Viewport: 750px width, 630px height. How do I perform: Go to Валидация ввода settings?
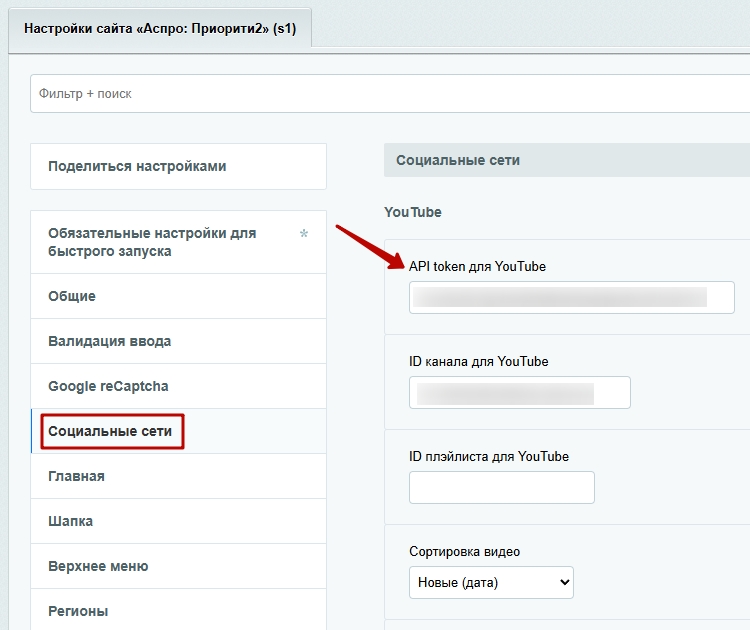click(178, 341)
